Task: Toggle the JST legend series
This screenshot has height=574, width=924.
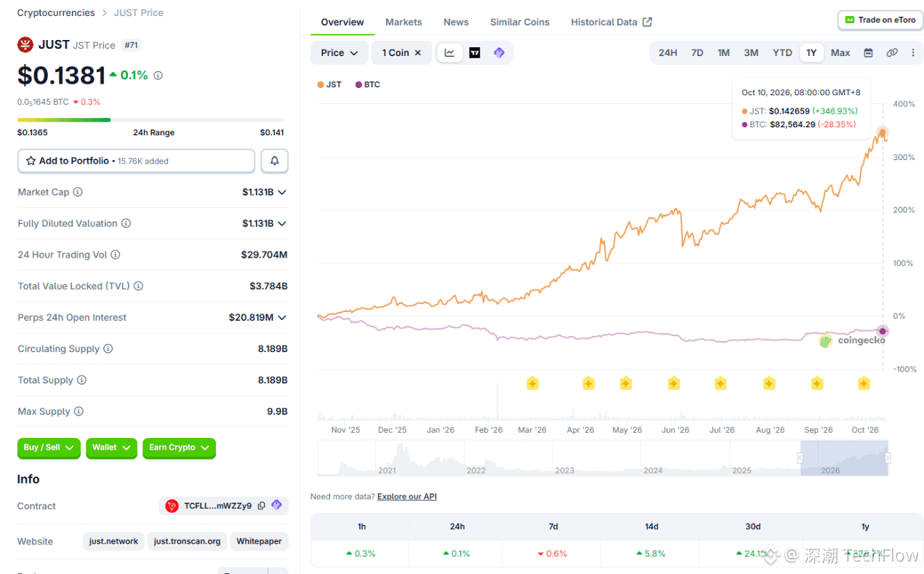Action: pos(329,84)
